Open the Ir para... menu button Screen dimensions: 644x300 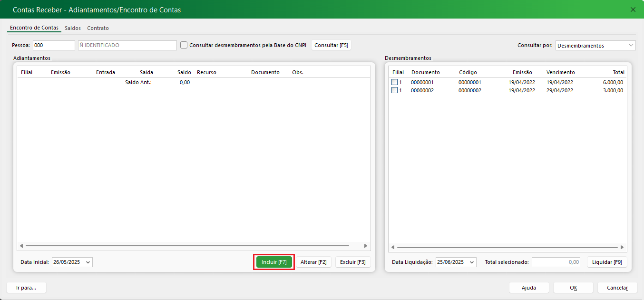click(27, 288)
